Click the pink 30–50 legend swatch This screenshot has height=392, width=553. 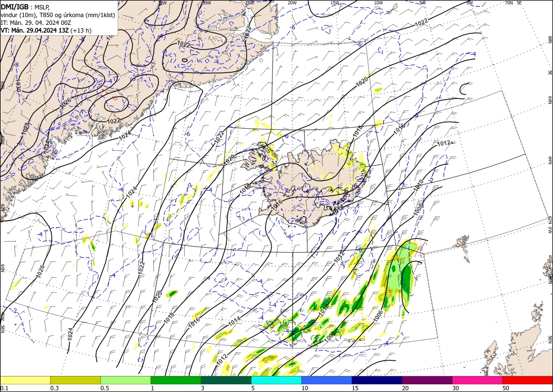coord(478,380)
